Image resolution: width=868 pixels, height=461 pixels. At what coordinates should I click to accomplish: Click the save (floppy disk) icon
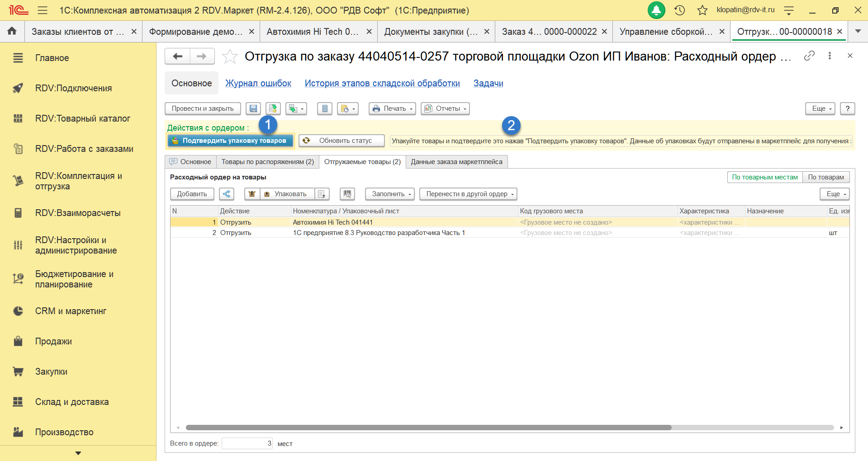click(253, 108)
